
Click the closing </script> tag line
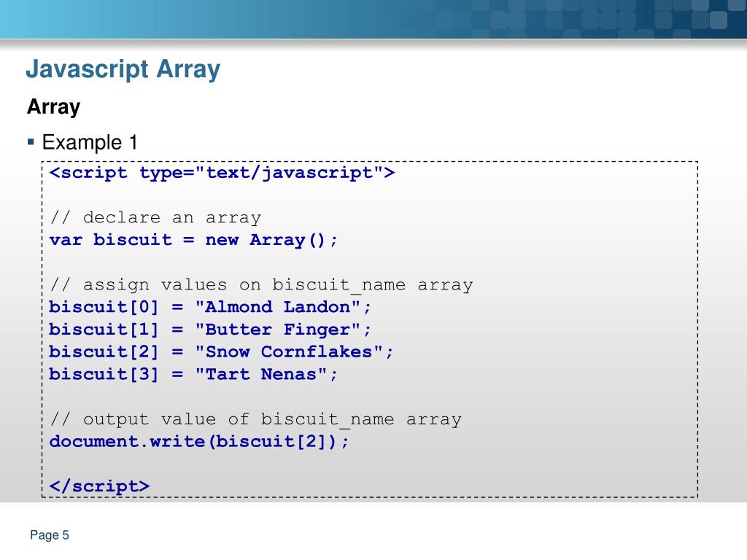pos(99,486)
